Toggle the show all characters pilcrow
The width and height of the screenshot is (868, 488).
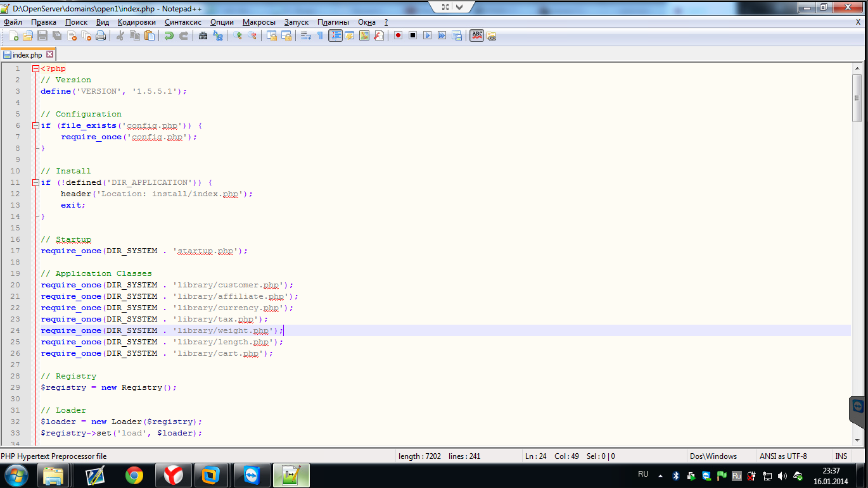coord(321,36)
